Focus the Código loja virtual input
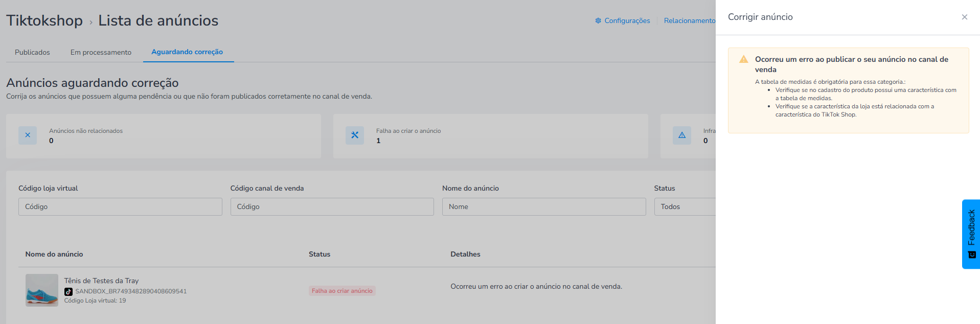Screen dimensions: 980x324 click(120, 206)
